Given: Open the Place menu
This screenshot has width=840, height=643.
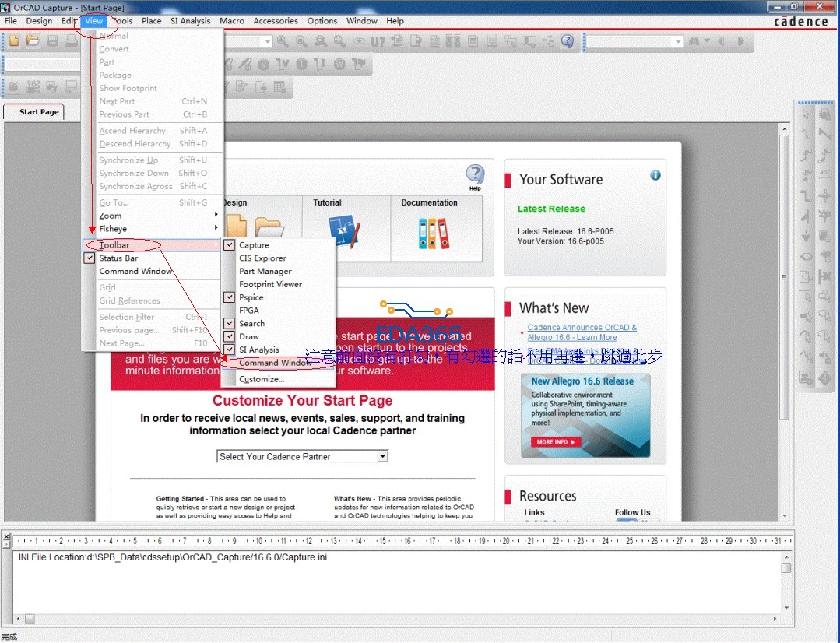Looking at the screenshot, I should pos(152,21).
